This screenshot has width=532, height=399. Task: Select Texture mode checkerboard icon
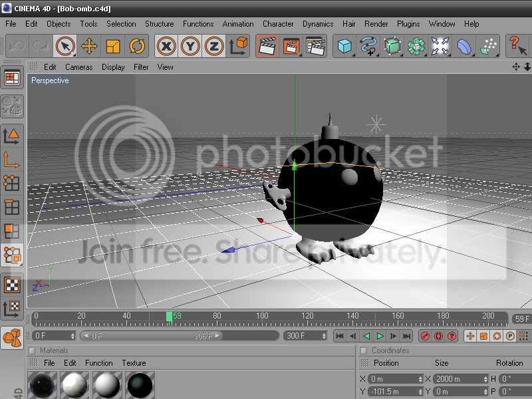[x=12, y=285]
